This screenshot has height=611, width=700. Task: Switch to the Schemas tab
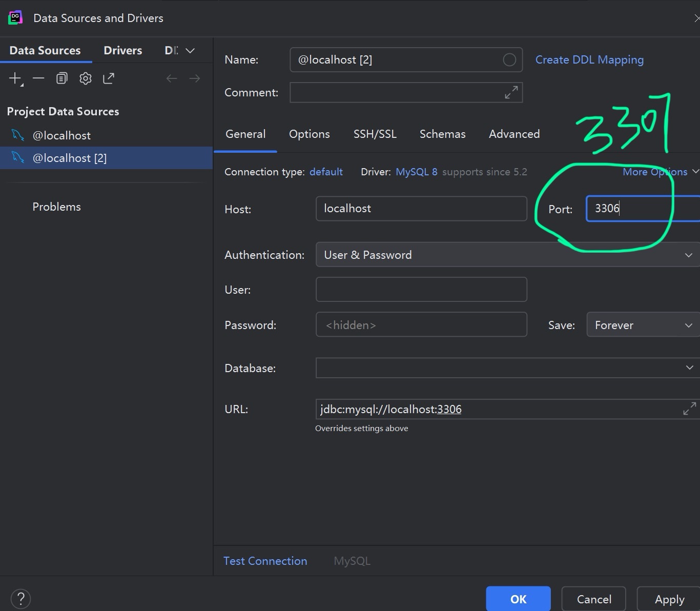[x=442, y=134]
